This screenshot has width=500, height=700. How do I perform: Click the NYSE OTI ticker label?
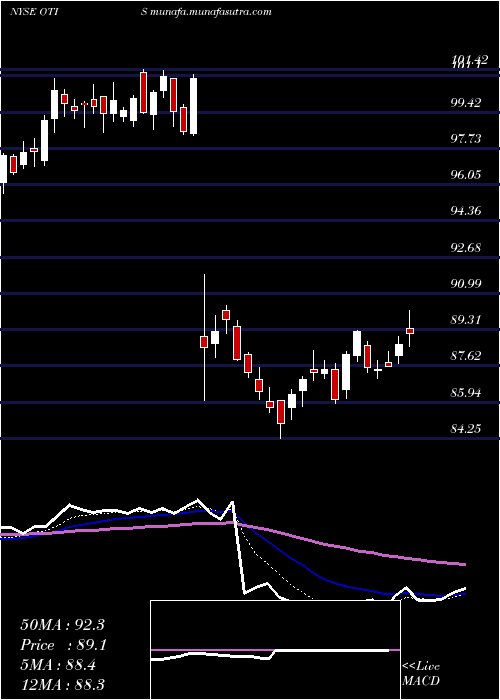tap(33, 11)
